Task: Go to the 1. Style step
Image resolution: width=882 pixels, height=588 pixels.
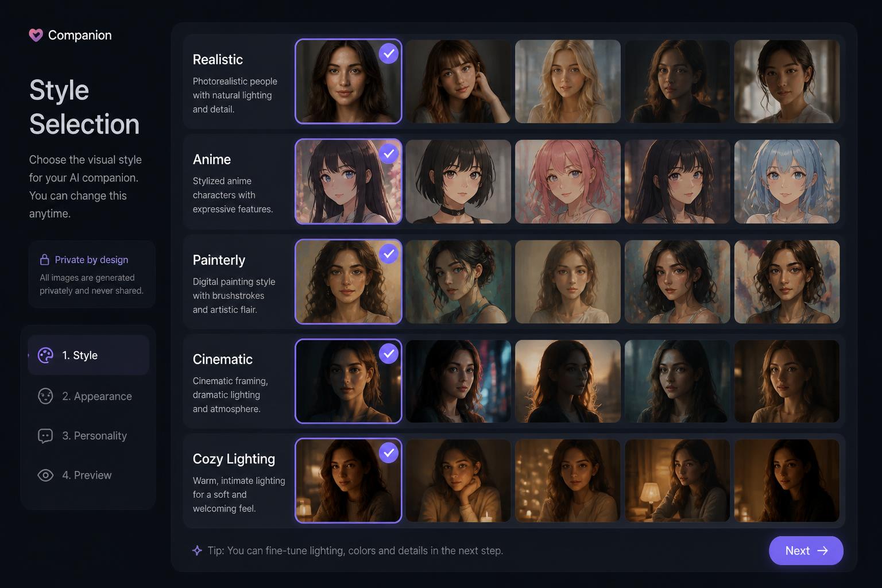Action: pos(88,355)
